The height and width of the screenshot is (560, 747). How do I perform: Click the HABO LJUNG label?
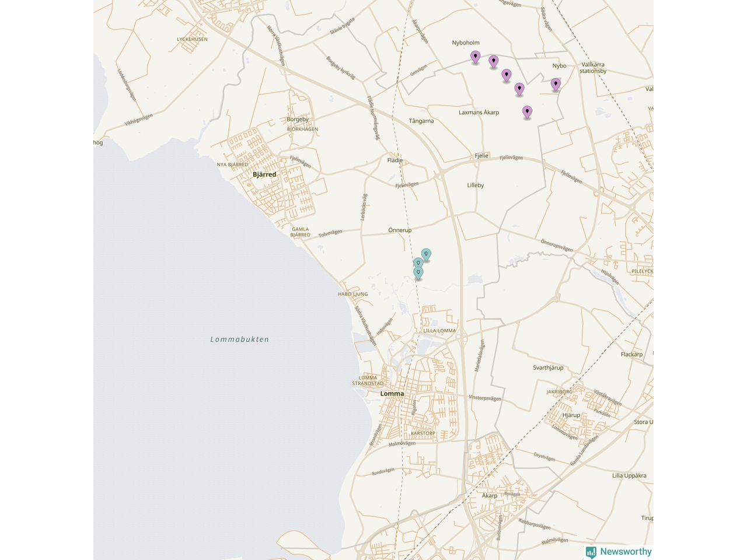tap(352, 294)
